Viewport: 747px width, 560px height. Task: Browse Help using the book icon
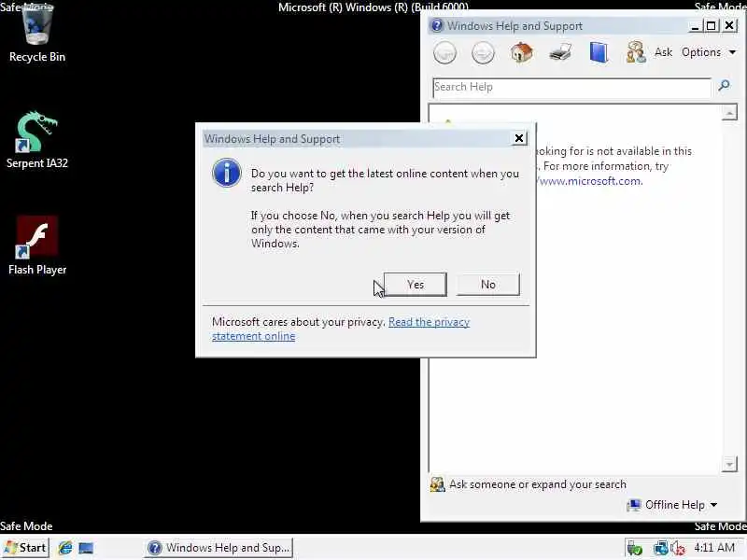(599, 52)
